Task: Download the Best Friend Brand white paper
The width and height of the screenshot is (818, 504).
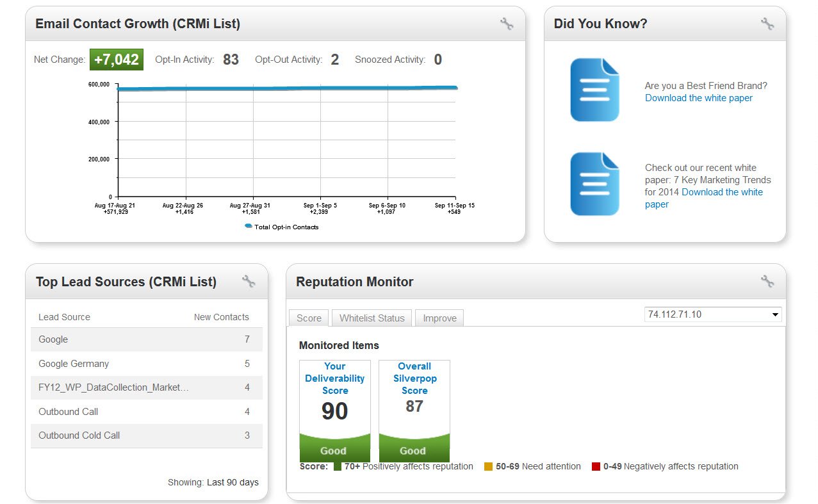Action: click(x=698, y=98)
